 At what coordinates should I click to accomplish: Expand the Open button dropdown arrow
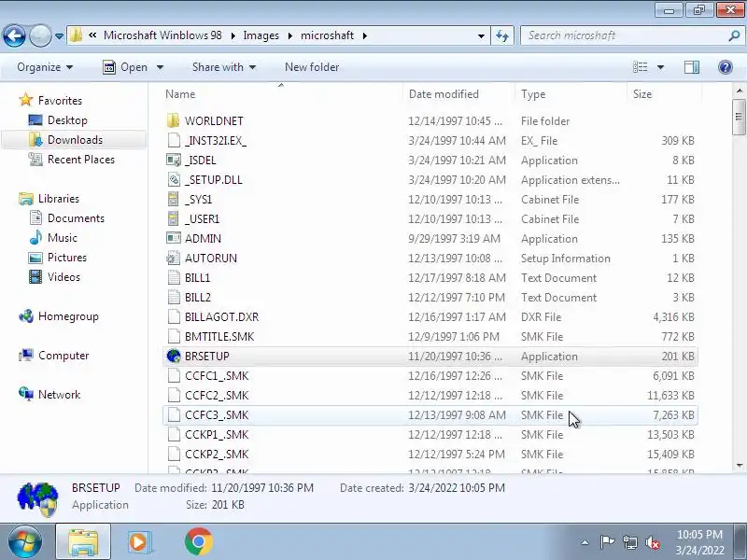pyautogui.click(x=160, y=67)
